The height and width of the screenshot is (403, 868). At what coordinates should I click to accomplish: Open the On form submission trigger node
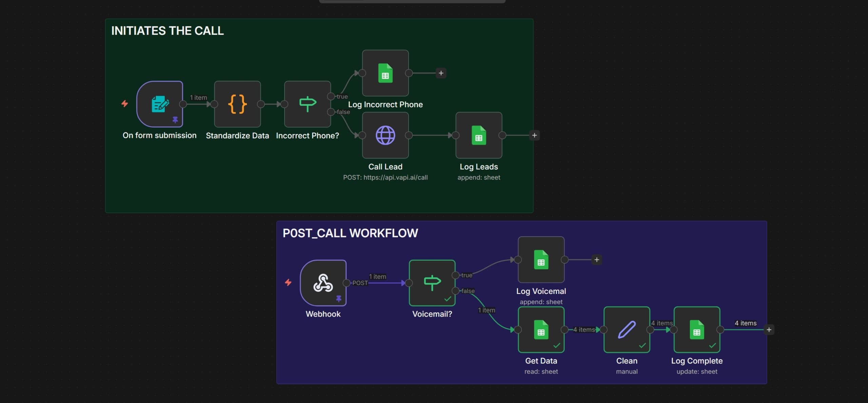159,104
